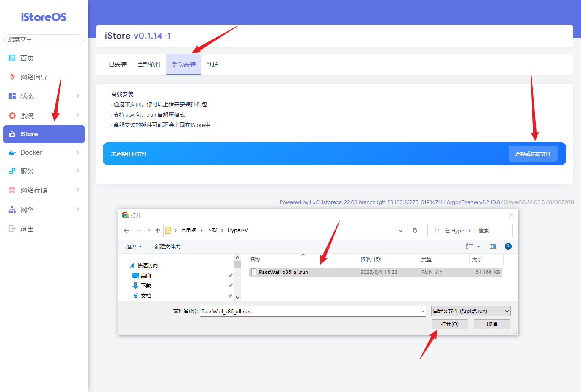Open the file type filter dropdown

click(471, 311)
